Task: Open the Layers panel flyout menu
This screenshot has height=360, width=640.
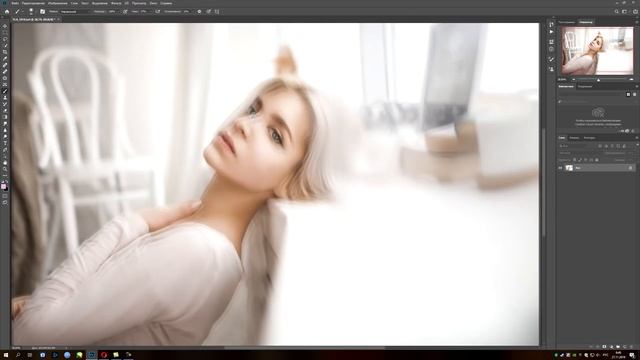Action: click(637, 138)
